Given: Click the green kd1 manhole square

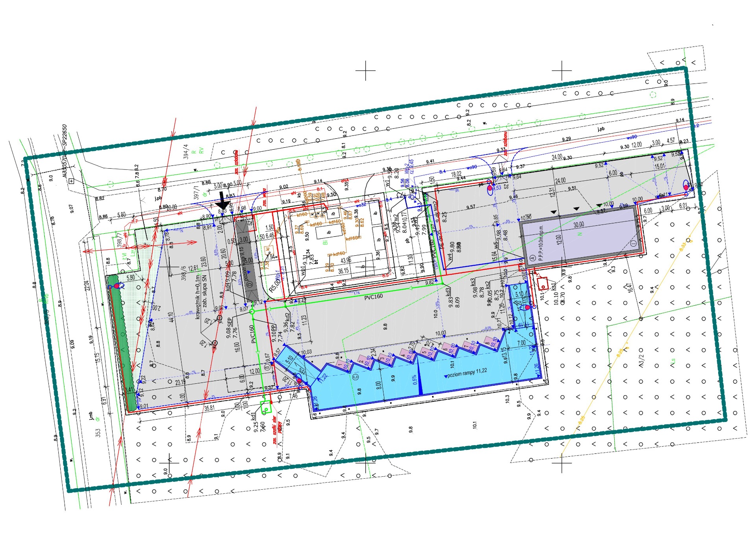Looking at the screenshot, I should 267,408.
